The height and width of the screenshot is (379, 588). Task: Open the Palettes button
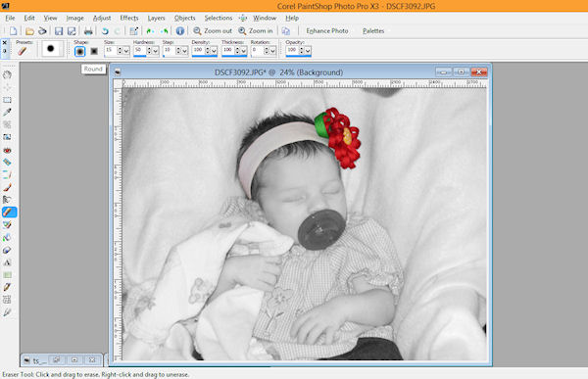point(373,31)
